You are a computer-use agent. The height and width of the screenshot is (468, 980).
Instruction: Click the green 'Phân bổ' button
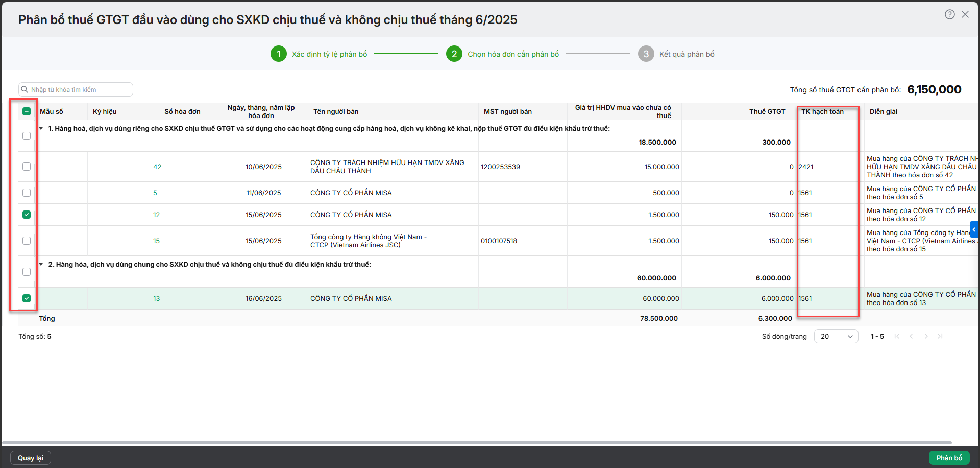tap(949, 458)
